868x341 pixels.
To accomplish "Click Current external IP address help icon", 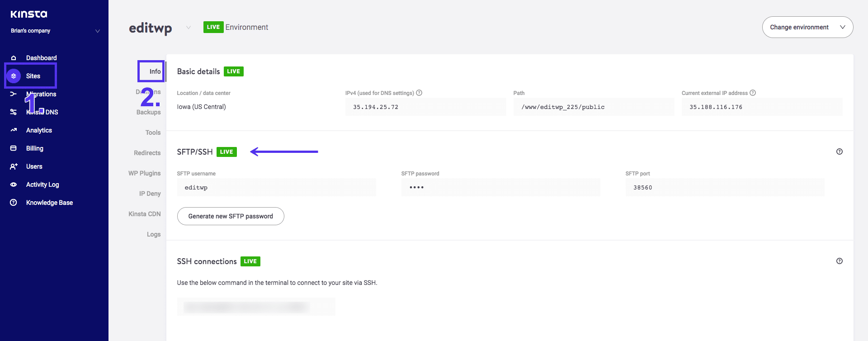I will (x=753, y=93).
